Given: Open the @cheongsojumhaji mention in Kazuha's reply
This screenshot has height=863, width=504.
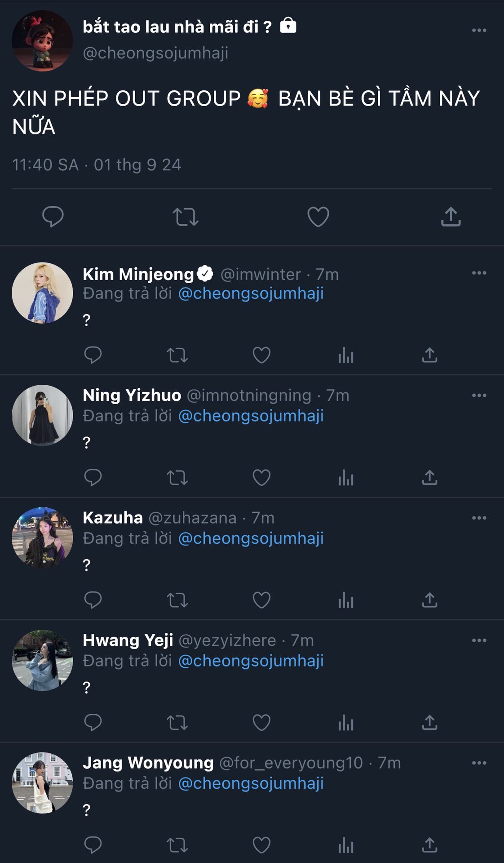Looking at the screenshot, I should pos(251,538).
